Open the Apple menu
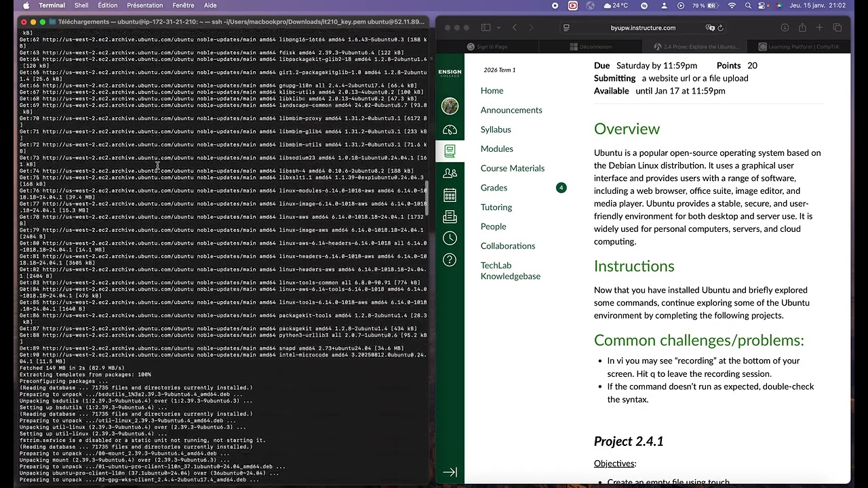 [x=26, y=5]
